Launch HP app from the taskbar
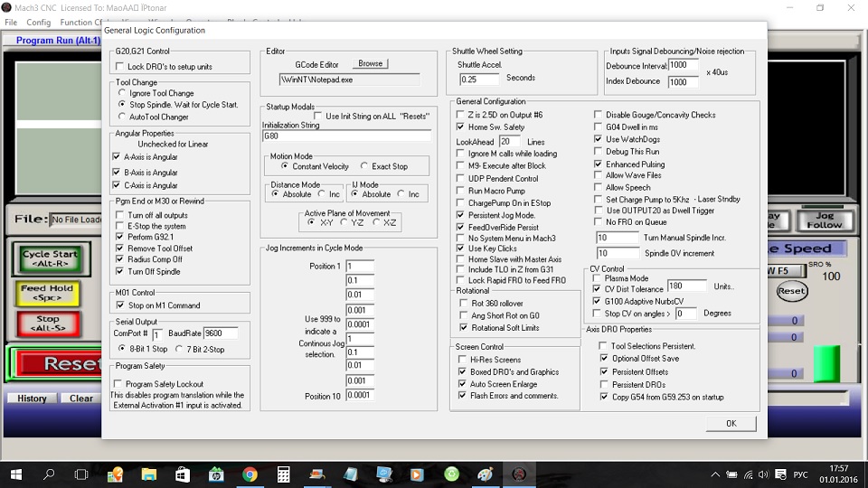This screenshot has height=488, width=868. point(216,474)
